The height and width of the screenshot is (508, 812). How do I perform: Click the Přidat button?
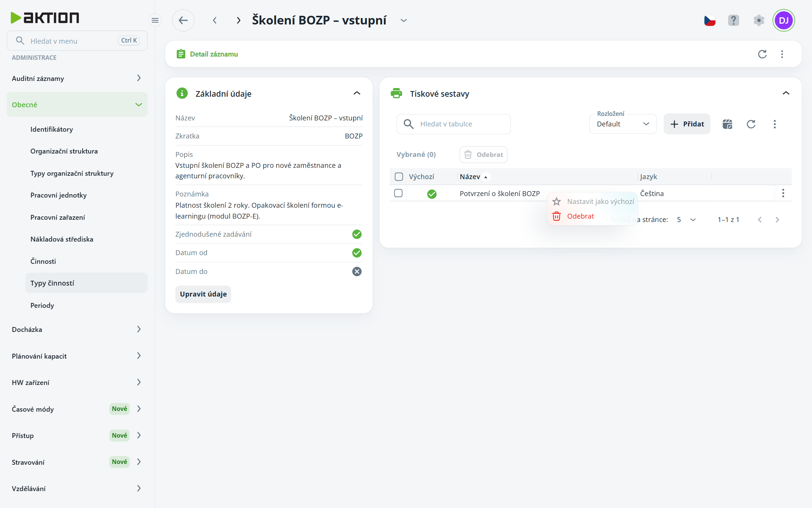coord(687,124)
